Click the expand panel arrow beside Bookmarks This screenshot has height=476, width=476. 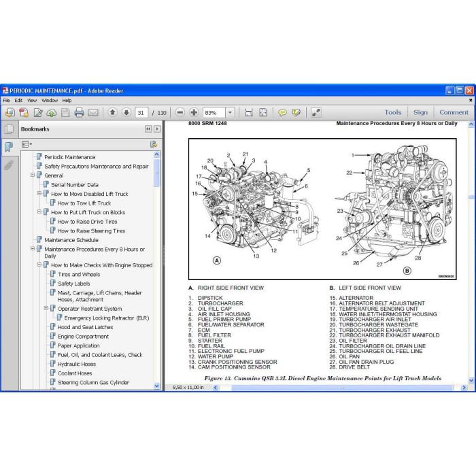click(157, 129)
